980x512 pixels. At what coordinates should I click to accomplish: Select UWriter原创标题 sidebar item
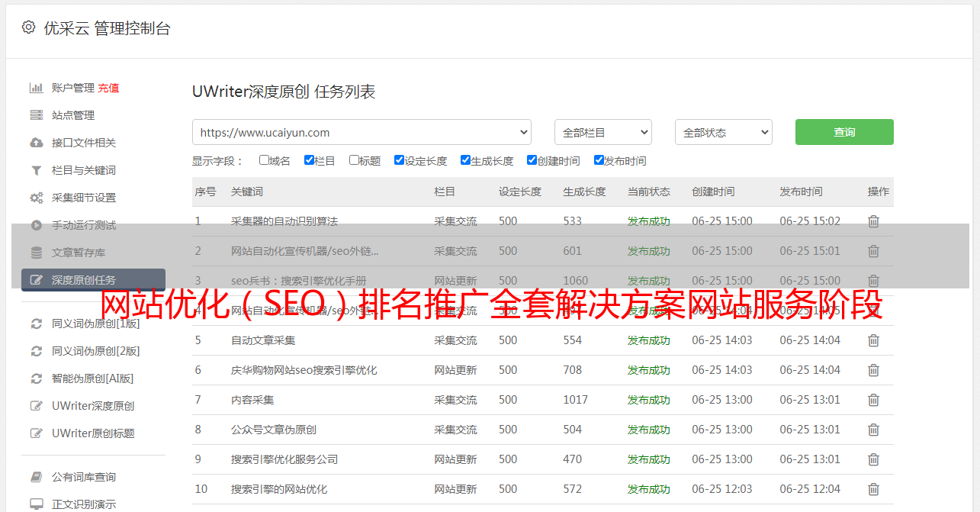pyautogui.click(x=93, y=433)
